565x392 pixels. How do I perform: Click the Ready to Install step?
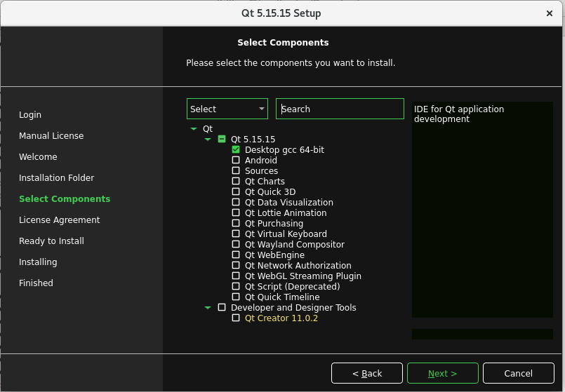51,241
